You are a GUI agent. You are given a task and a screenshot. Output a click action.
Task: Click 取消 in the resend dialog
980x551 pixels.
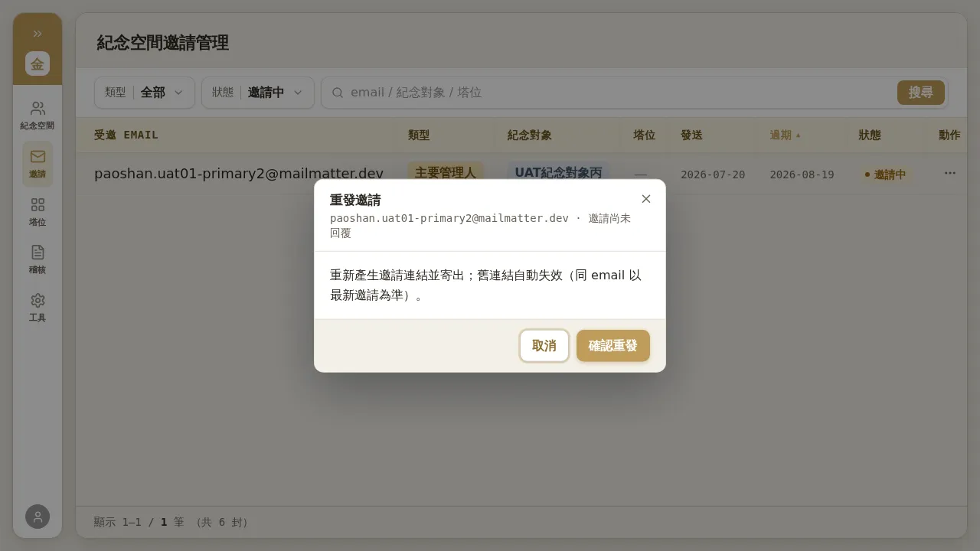click(544, 346)
